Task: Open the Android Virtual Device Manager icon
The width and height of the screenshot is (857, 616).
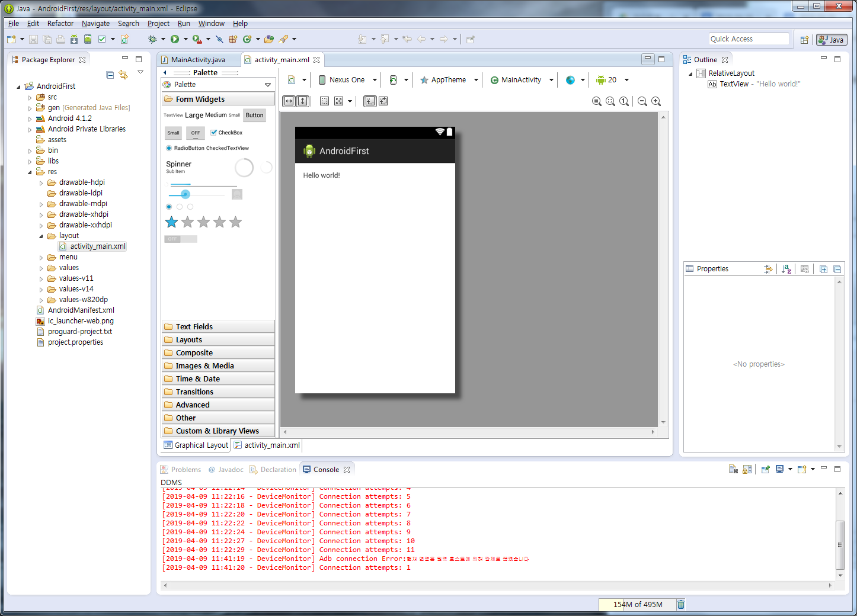Action: tap(88, 39)
